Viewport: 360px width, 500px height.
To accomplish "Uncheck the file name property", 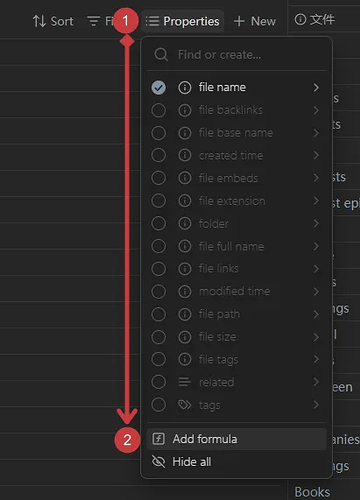I will [x=158, y=88].
